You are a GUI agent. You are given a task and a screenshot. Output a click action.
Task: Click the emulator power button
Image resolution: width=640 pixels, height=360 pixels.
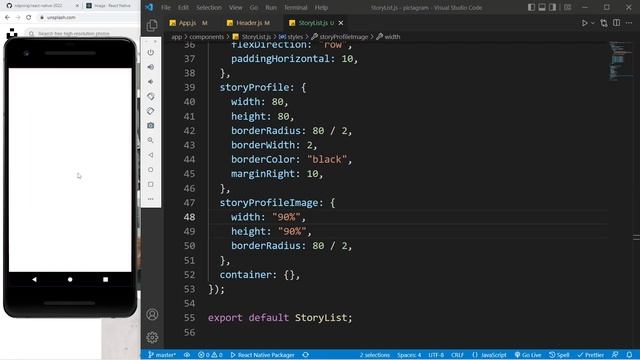pyautogui.click(x=151, y=52)
